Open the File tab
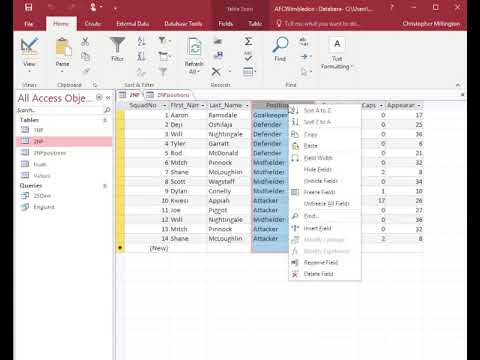480x360 pixels. [x=29, y=24]
